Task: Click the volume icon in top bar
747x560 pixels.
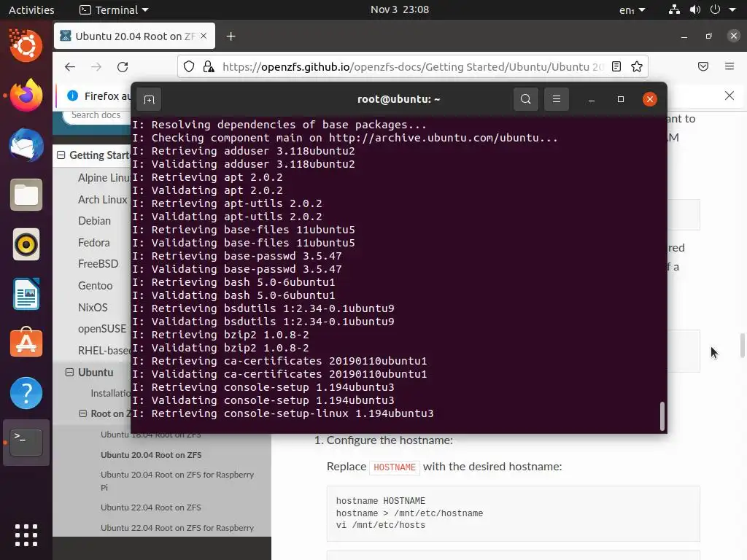Action: tap(695, 9)
